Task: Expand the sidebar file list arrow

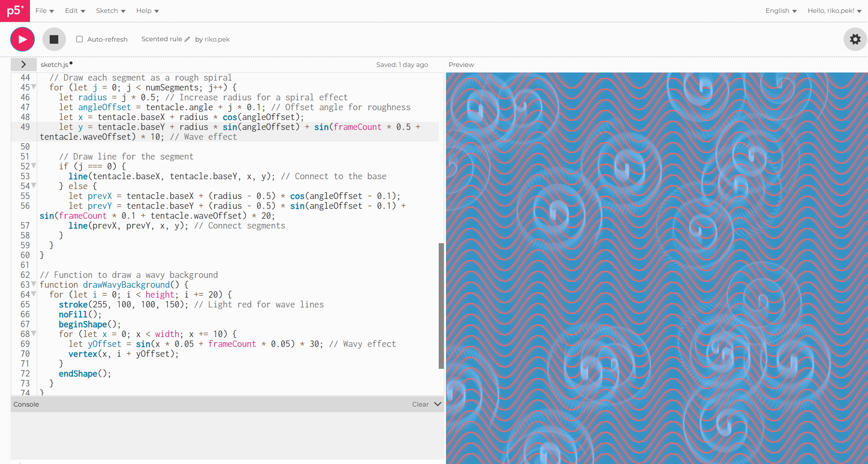Action: [x=24, y=64]
